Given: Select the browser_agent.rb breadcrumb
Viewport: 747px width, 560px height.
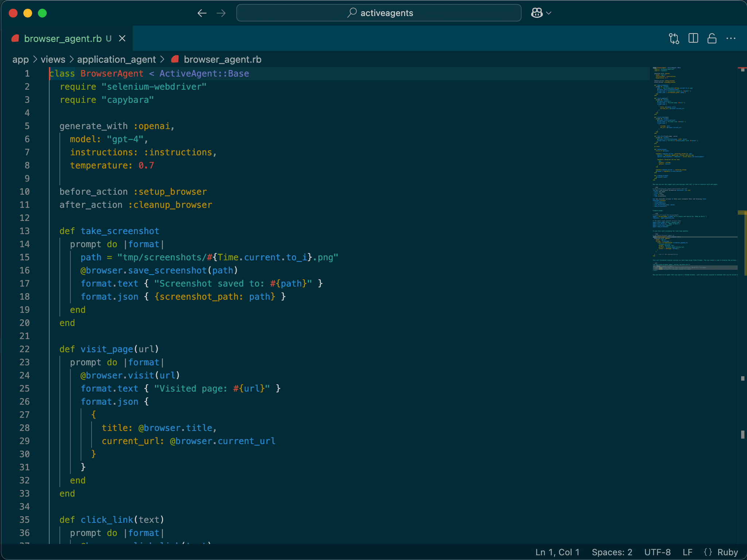Looking at the screenshot, I should [222, 59].
